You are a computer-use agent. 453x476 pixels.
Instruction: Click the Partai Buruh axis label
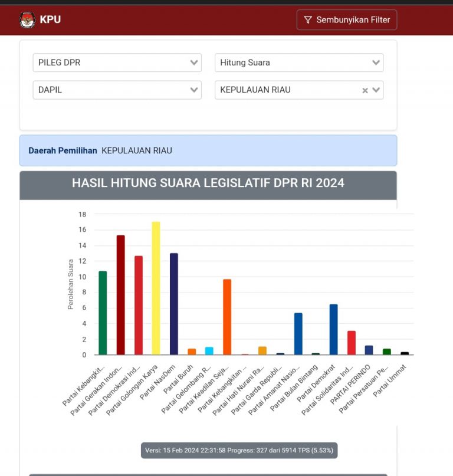[178, 379]
